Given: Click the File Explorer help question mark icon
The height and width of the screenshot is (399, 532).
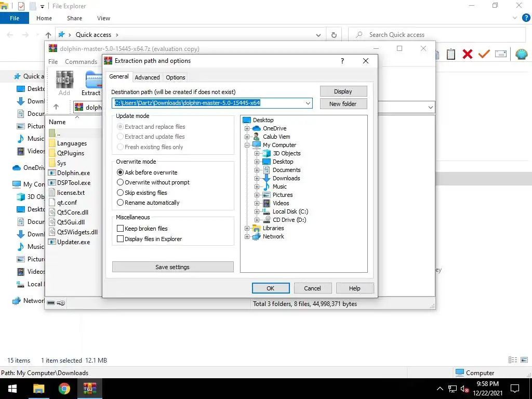Looking at the screenshot, I should 526,18.
